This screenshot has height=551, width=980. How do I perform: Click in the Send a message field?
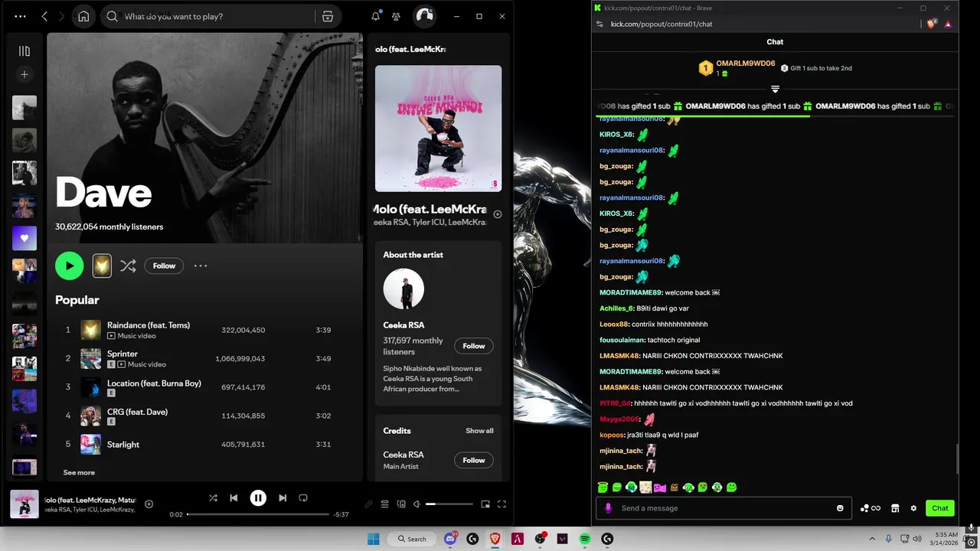724,508
